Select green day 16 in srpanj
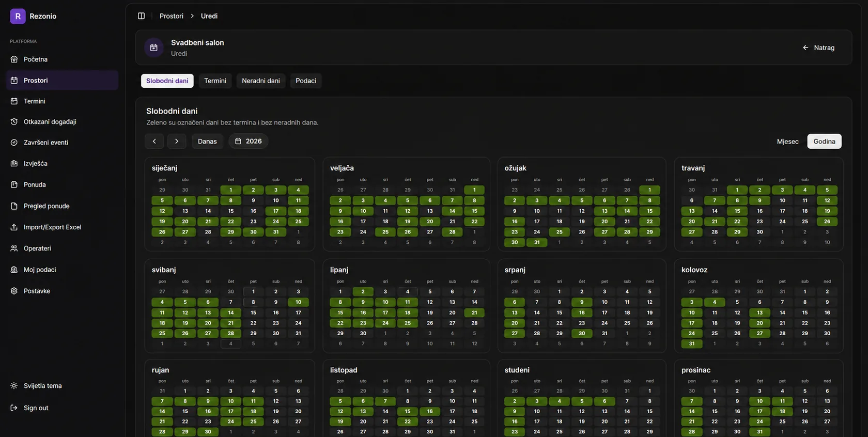 [582, 313]
